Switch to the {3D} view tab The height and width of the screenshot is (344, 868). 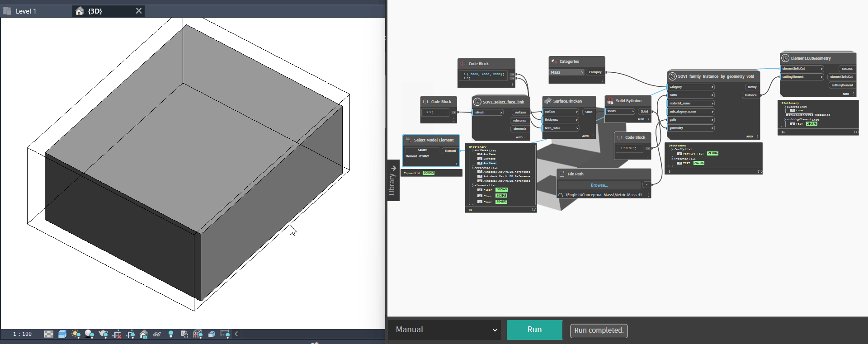tap(95, 11)
